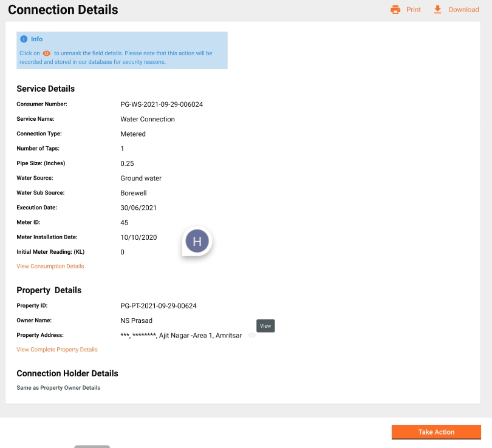Click the Connection Details page heading
This screenshot has width=492, height=448.
pyautogui.click(x=63, y=10)
